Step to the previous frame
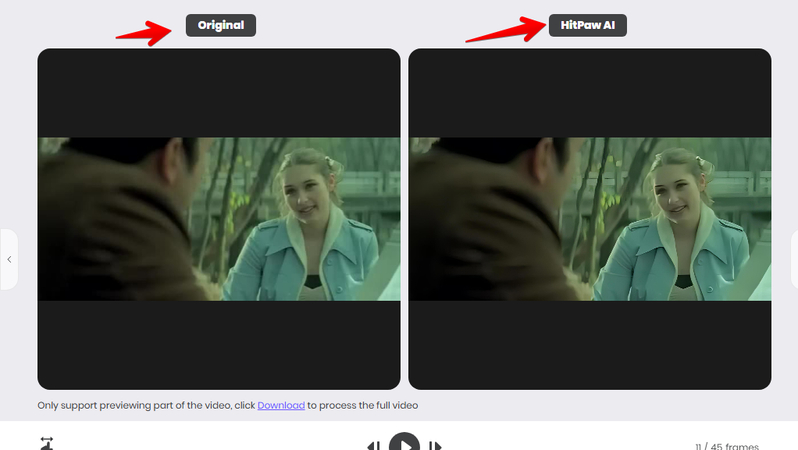The image size is (798, 450). tap(374, 446)
